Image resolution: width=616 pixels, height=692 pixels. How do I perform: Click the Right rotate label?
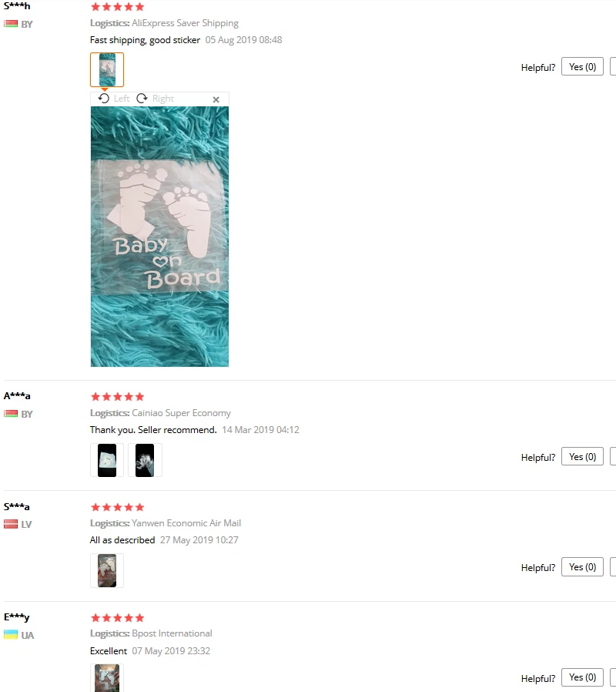pyautogui.click(x=163, y=99)
